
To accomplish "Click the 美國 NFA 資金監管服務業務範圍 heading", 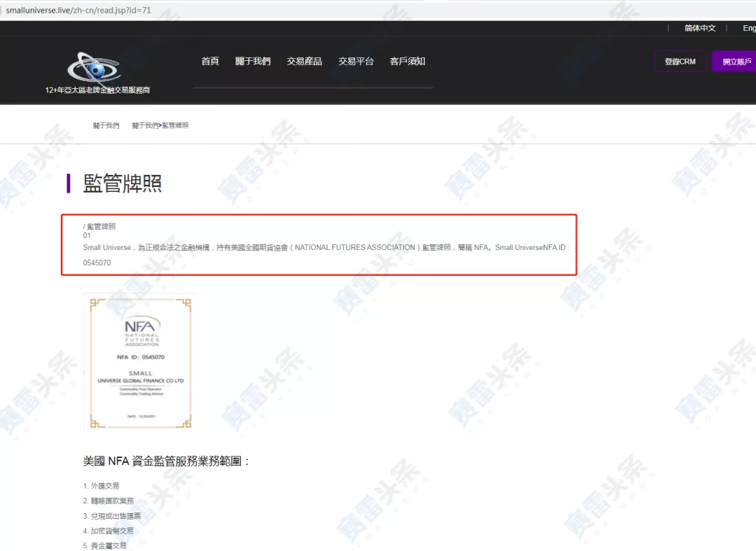I will [166, 461].
